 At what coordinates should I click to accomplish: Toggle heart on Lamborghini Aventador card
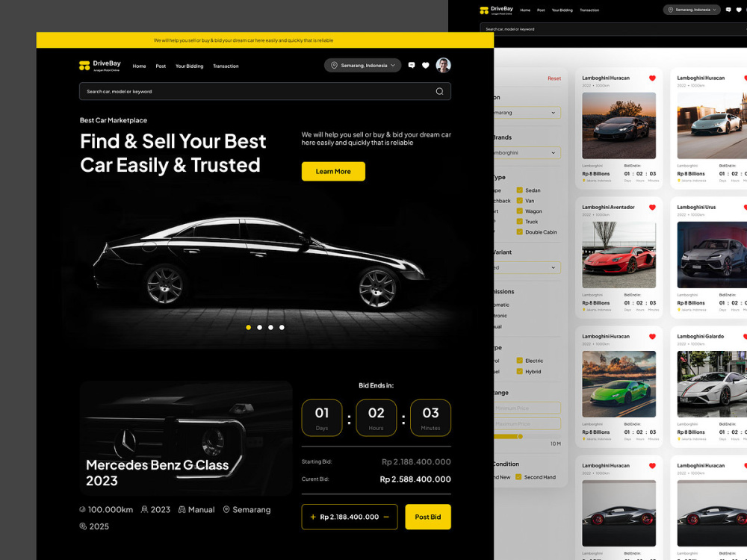pos(652,207)
